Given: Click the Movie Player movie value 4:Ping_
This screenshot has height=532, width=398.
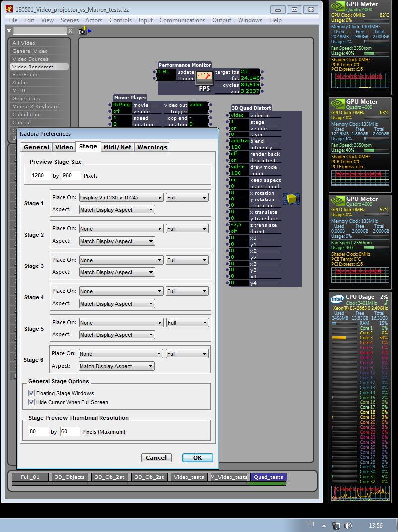Looking at the screenshot, I should click(x=122, y=105).
